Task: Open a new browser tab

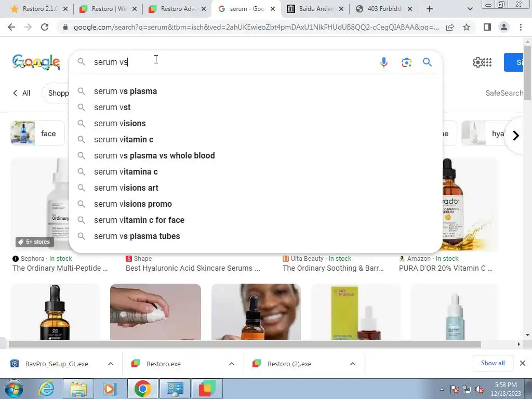Action: tap(430, 9)
